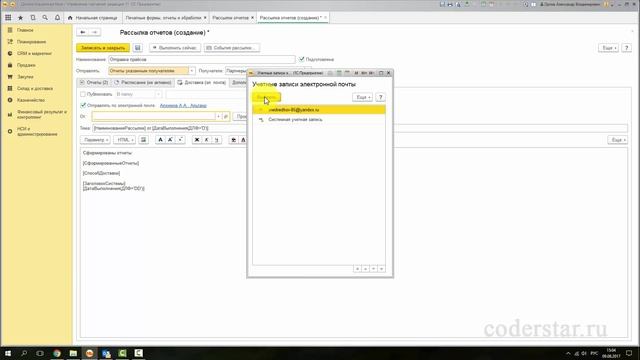Screen dimensions: 640x360
Task: Open Task View on the taskbar
Action: (40, 353)
